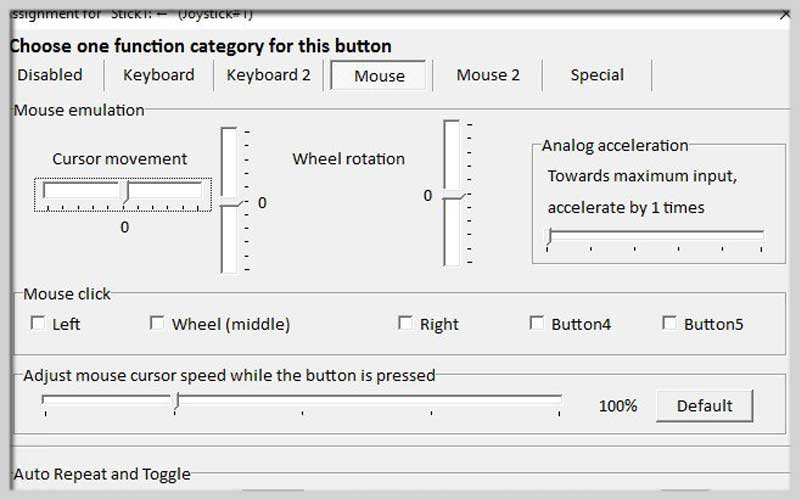Click the Analog acceleration slider thumb
The image size is (800, 500).
[x=549, y=236]
